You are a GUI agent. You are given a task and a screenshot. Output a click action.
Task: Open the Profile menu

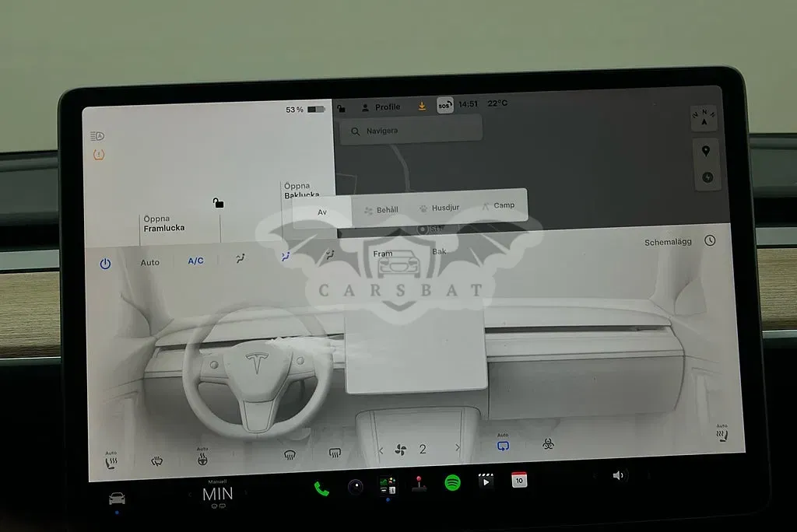[x=381, y=107]
